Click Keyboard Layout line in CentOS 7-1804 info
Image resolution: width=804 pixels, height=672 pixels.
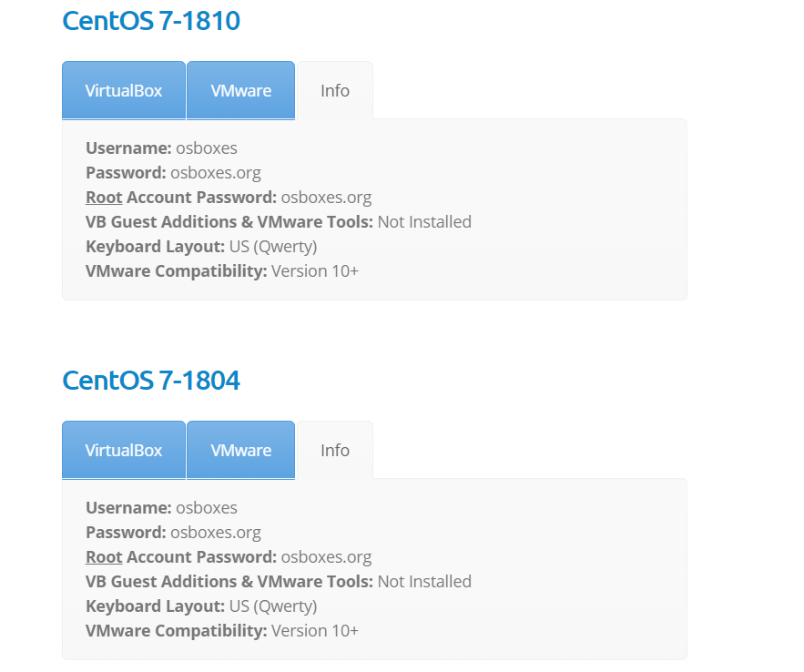(201, 606)
